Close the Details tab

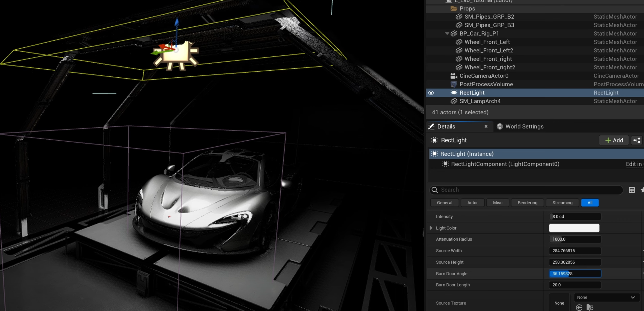pos(486,126)
